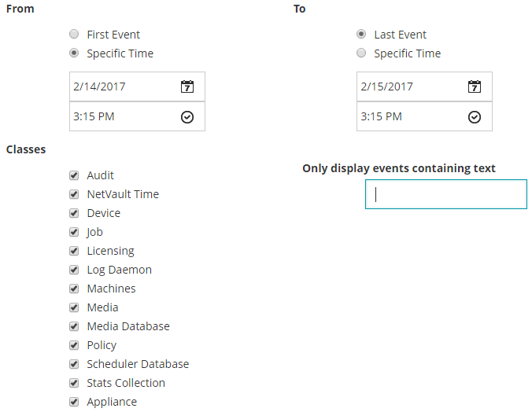The image size is (532, 412).
Task: Select First Event radio button
Action: point(74,35)
